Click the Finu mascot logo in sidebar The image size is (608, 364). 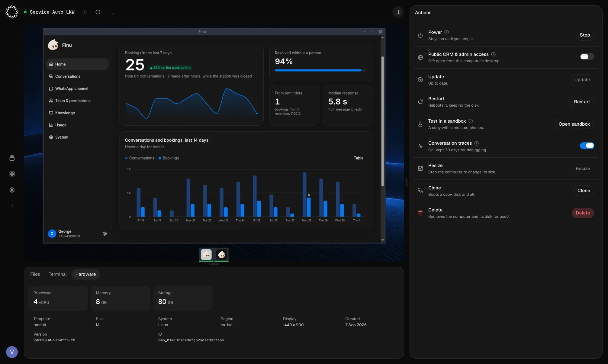point(53,45)
